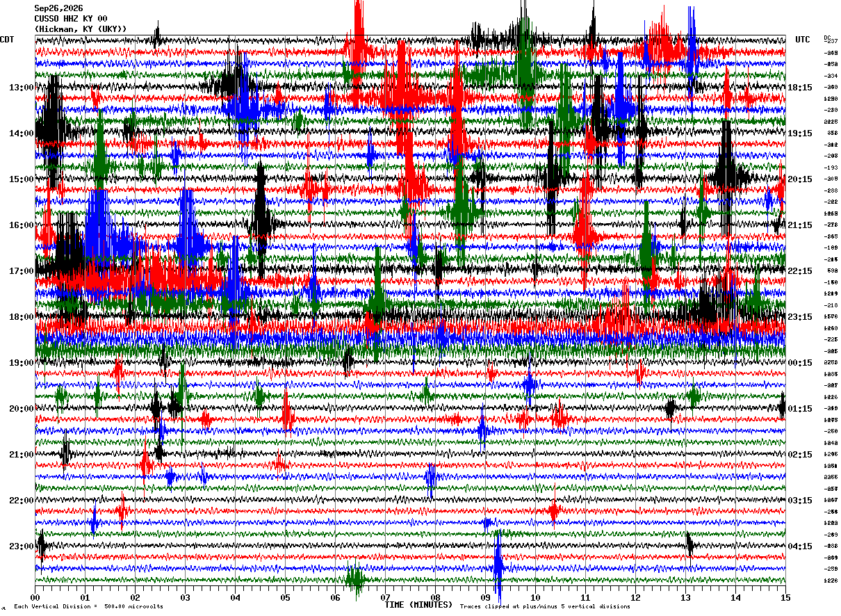Click the CUSSO HHZ KY 00 station label
This screenshot has width=841, height=616.
(71, 19)
